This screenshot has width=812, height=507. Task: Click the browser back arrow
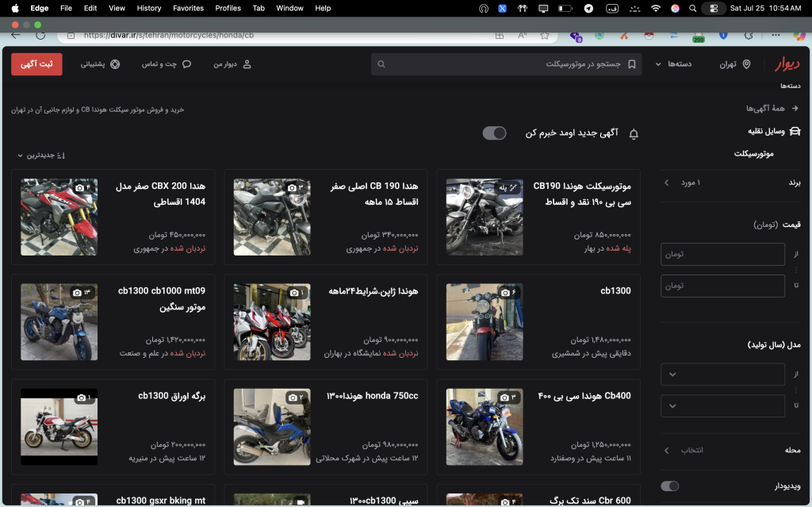click(16, 35)
